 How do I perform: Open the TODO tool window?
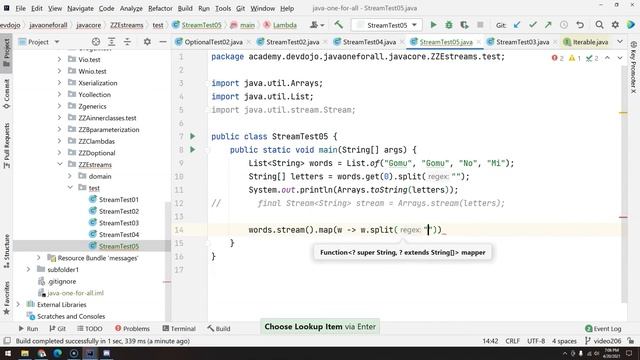tap(89, 328)
